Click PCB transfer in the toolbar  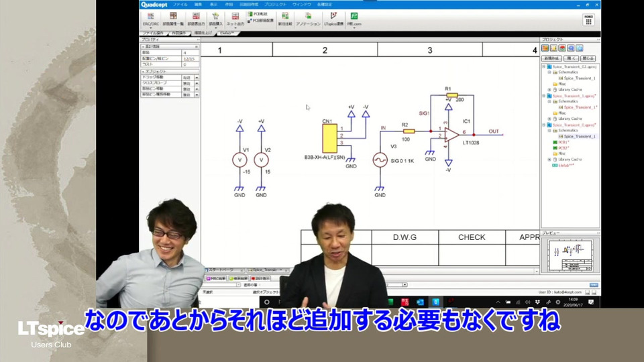(258, 14)
